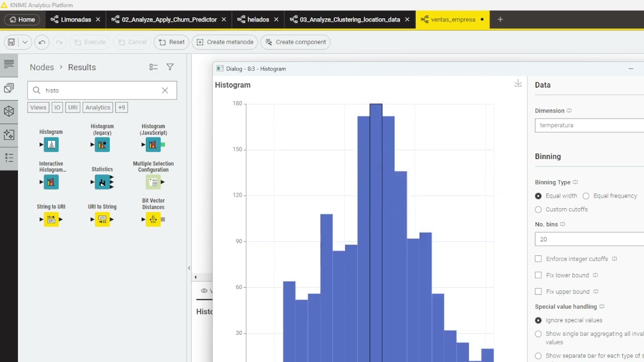
Task: Collapse the side panel arrow
Action: point(189,268)
